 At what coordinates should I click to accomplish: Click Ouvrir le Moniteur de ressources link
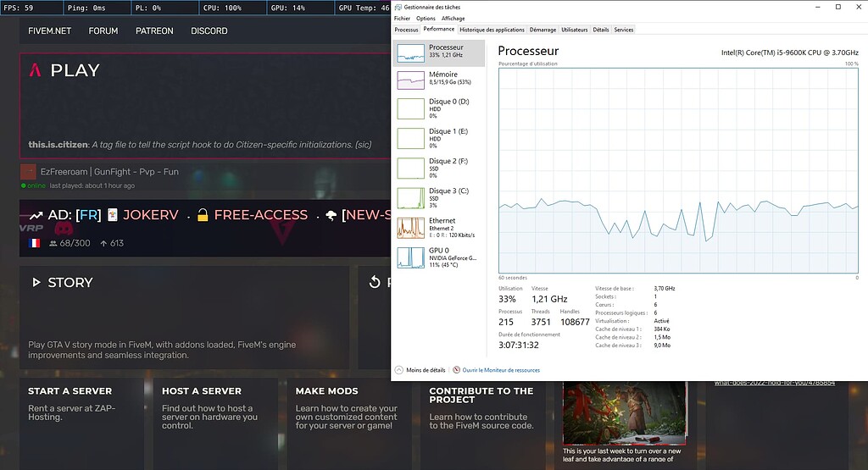click(x=501, y=370)
